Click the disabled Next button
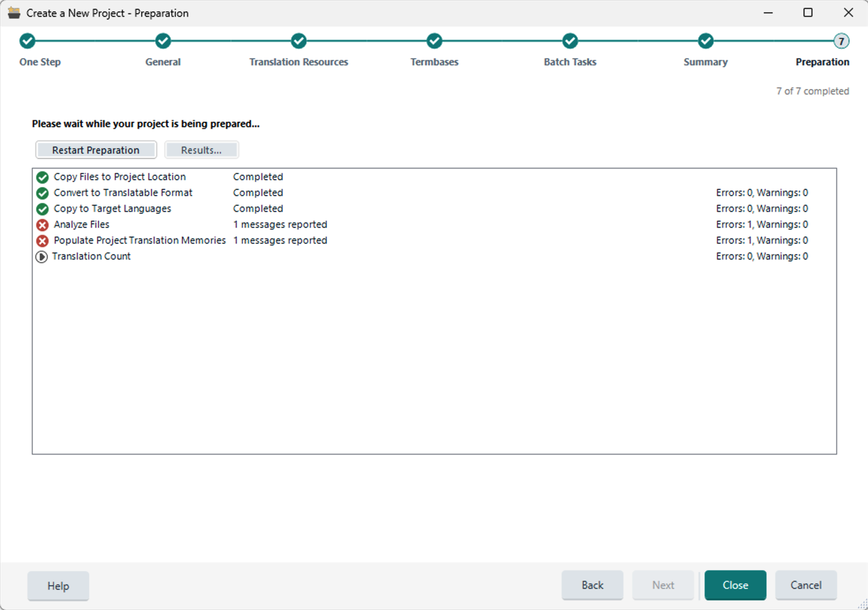 pyautogui.click(x=663, y=585)
